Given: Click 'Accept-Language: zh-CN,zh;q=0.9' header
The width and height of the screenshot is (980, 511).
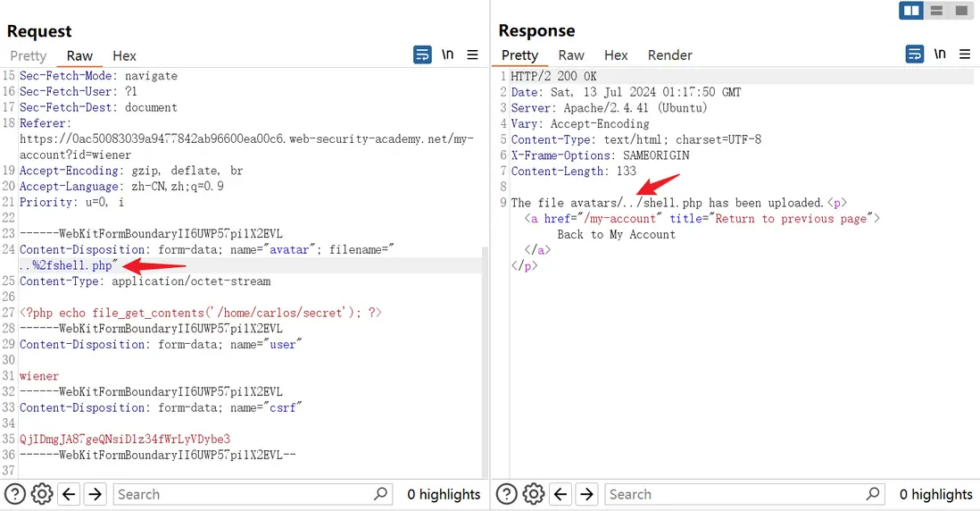Looking at the screenshot, I should 121,187.
